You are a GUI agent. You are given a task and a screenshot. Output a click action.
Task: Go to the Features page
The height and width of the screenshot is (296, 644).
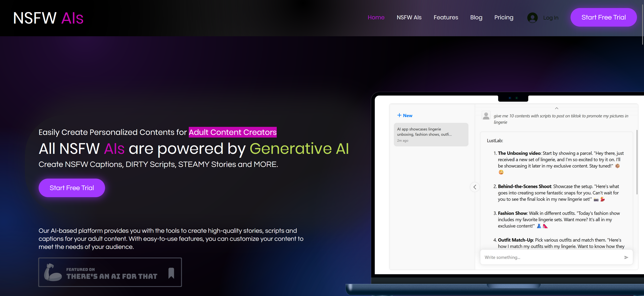point(446,18)
